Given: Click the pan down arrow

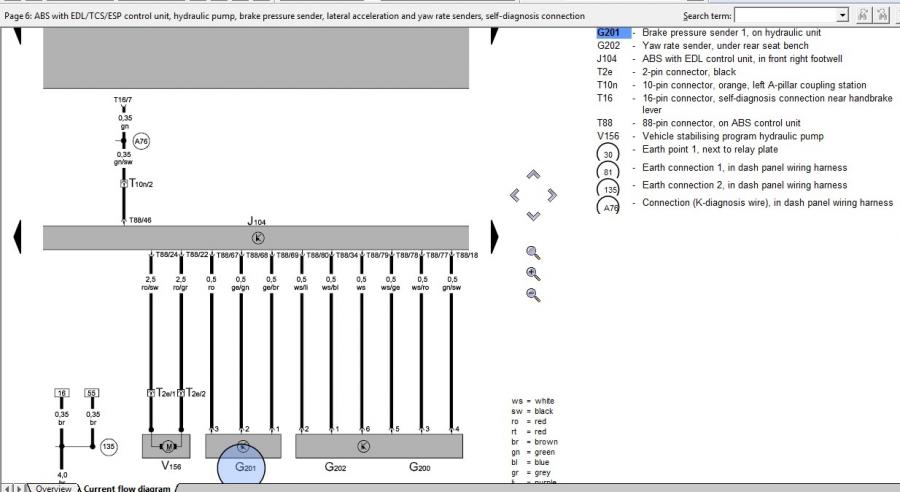Looking at the screenshot, I should click(533, 215).
